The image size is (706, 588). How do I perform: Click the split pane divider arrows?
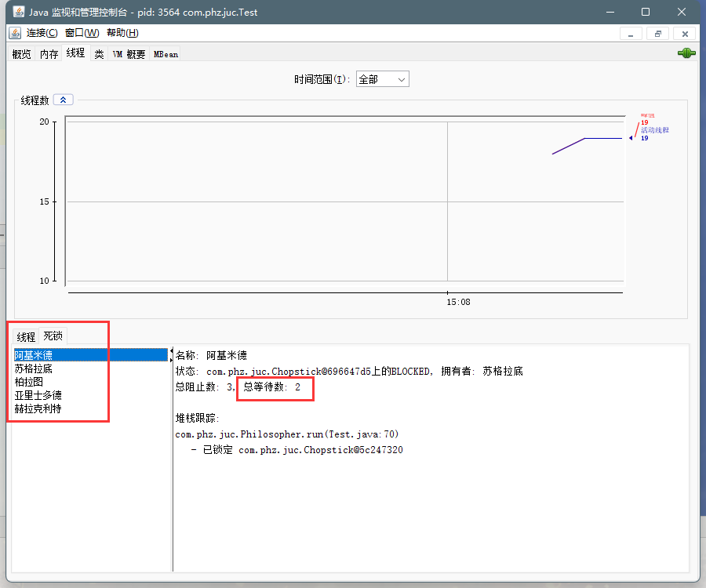(171, 355)
